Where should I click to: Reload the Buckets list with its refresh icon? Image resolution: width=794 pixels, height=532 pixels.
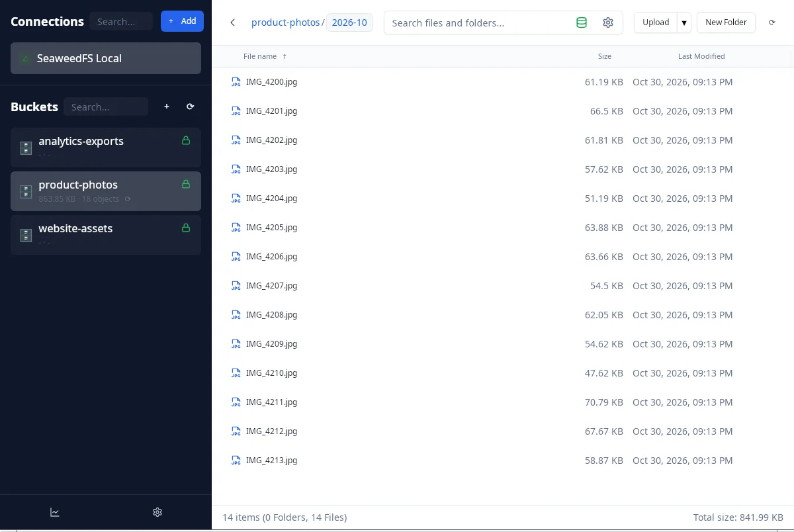(x=191, y=107)
